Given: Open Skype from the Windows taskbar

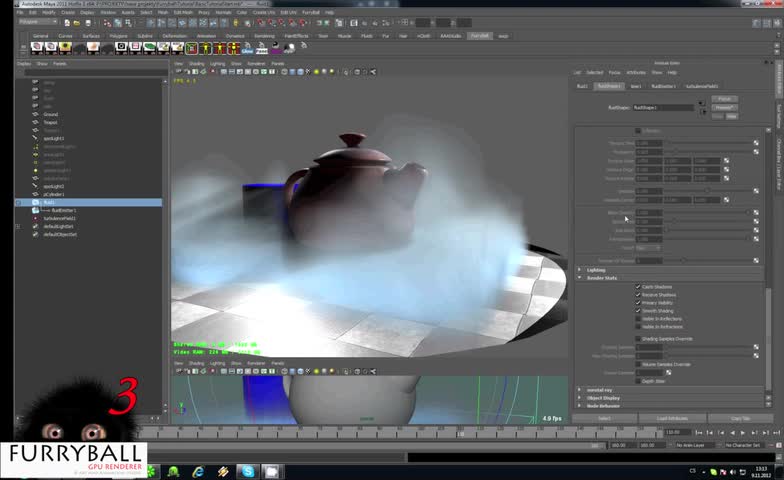Looking at the screenshot, I should tap(247, 471).
